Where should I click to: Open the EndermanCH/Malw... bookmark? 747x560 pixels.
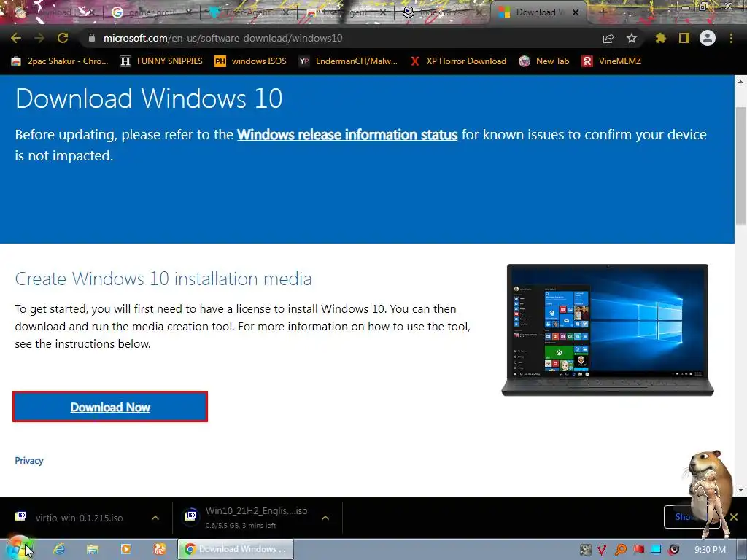click(348, 61)
